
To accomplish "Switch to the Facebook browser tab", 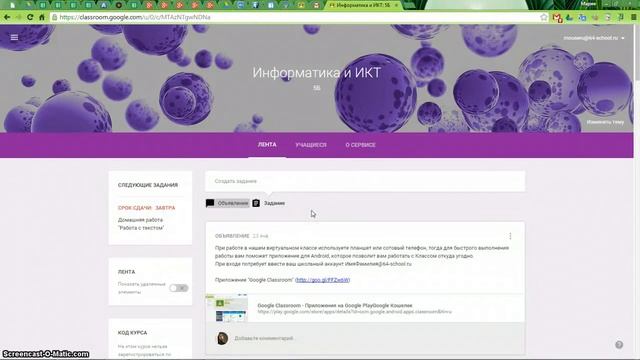I will click(256, 5).
